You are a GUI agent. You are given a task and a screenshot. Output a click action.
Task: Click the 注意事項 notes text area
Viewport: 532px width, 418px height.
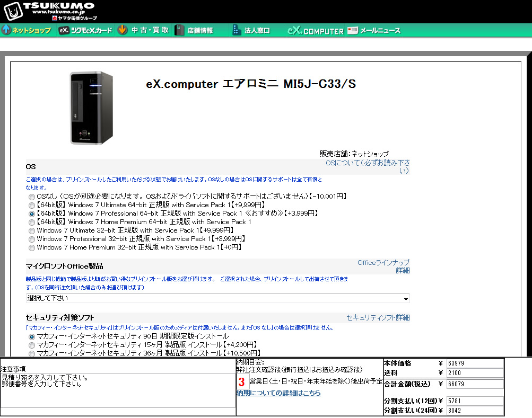tap(118, 390)
